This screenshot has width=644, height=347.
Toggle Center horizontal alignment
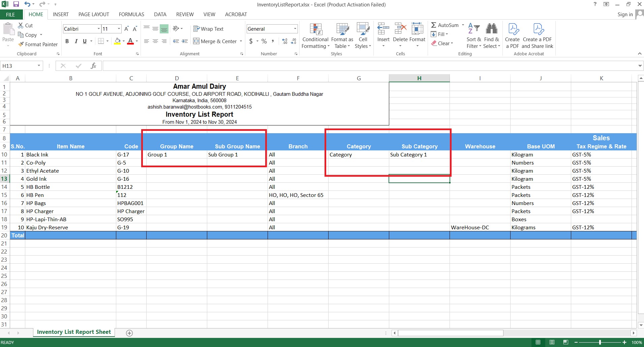coord(155,41)
